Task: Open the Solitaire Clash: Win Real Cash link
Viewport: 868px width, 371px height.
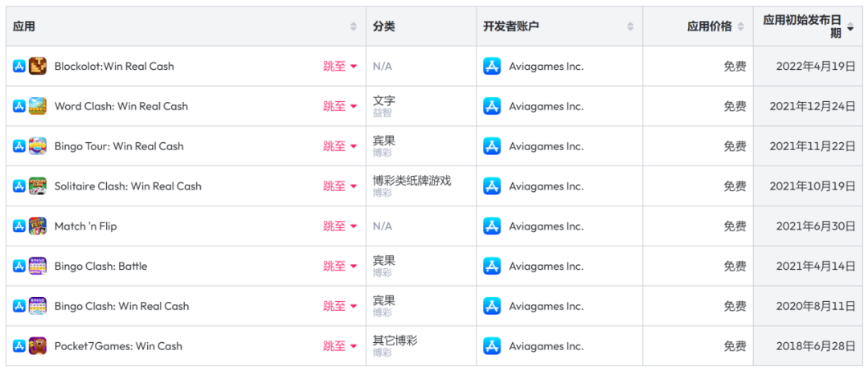Action: point(128,186)
